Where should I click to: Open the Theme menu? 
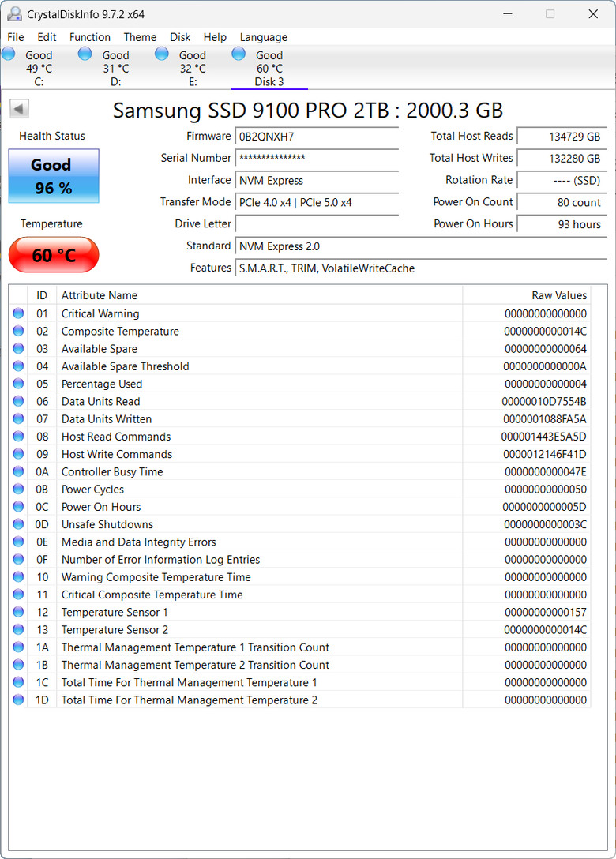click(140, 37)
